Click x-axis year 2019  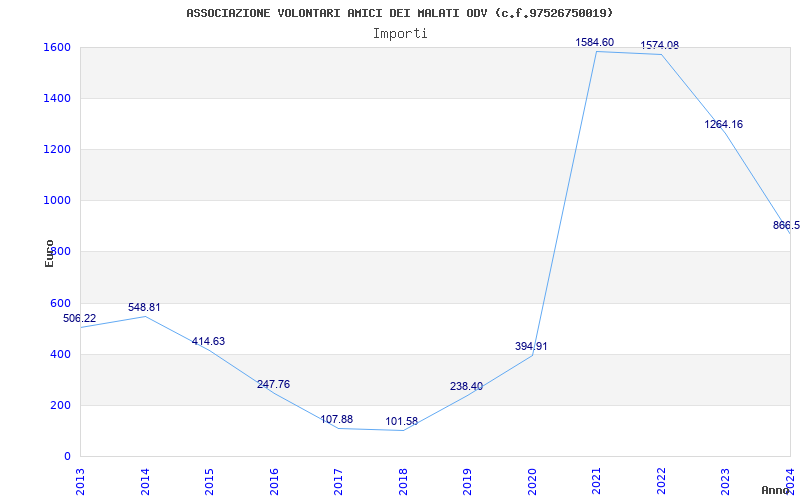coord(467,481)
